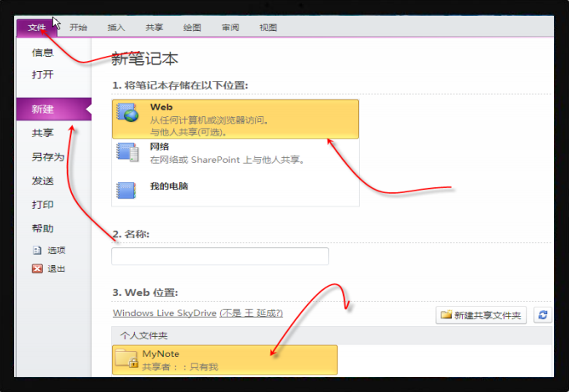Select 网络 storage location option
Viewport: 569px width, 392px height.
(235, 154)
